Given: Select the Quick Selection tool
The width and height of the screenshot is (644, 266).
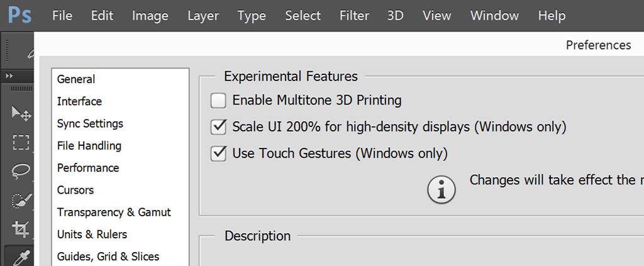Looking at the screenshot, I should [21, 200].
